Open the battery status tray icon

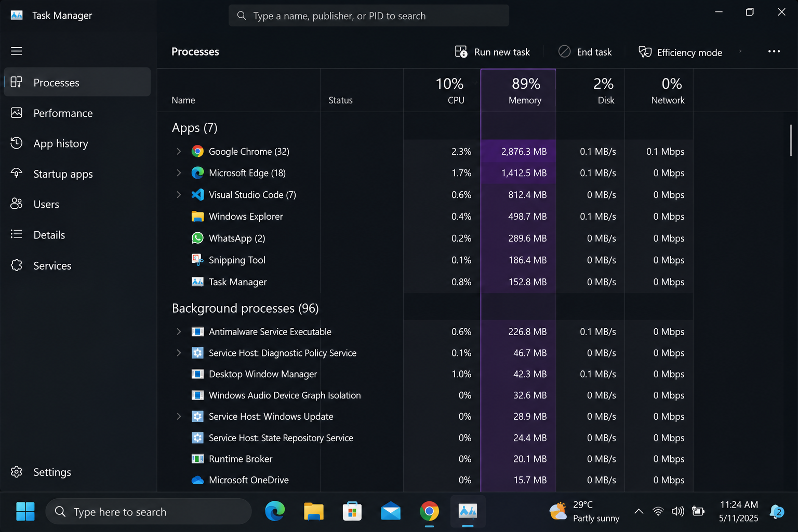tap(698, 512)
